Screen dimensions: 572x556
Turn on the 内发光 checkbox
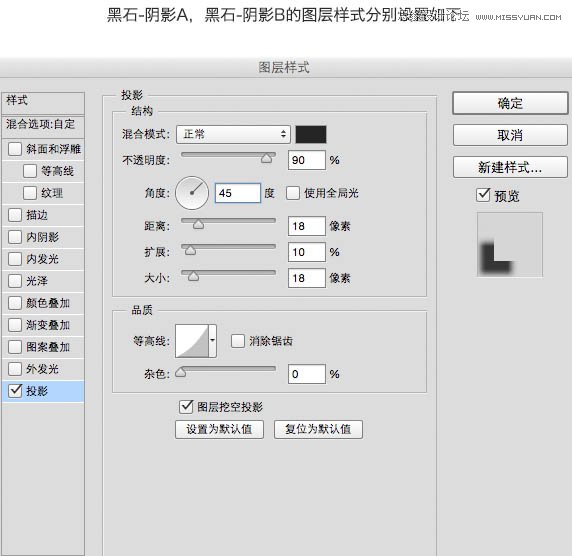(15, 259)
